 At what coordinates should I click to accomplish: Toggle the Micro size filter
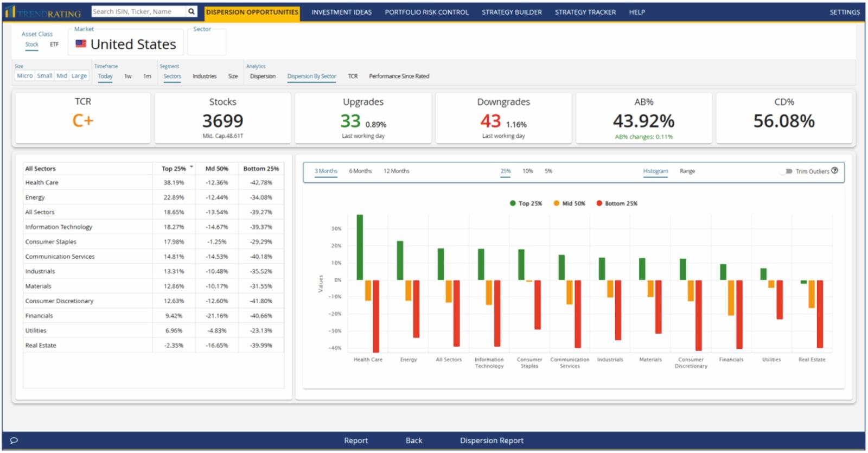[25, 76]
